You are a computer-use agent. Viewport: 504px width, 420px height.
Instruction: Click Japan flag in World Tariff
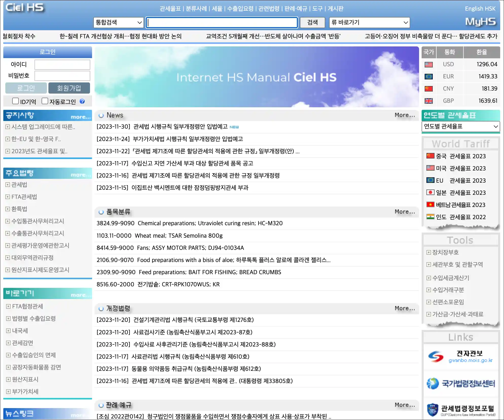(430, 192)
